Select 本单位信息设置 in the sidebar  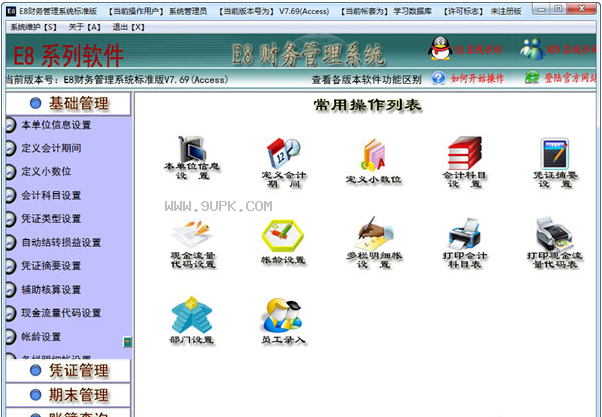[x=56, y=125]
